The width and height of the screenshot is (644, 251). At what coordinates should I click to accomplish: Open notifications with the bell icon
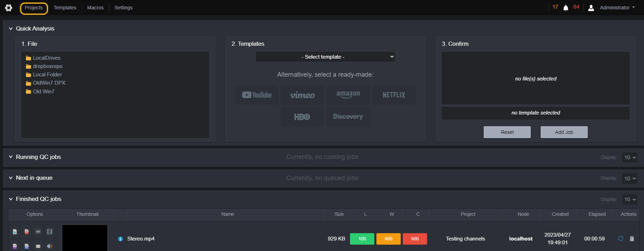[566, 8]
